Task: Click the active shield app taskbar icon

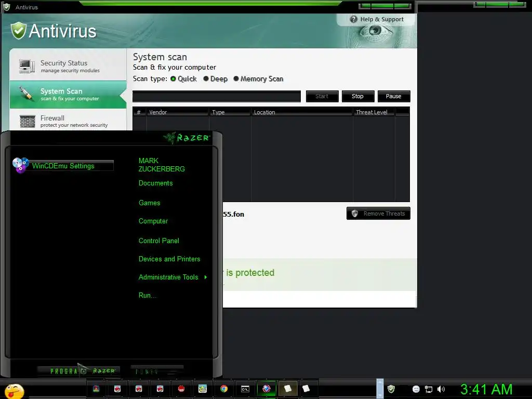Action: tap(267, 389)
